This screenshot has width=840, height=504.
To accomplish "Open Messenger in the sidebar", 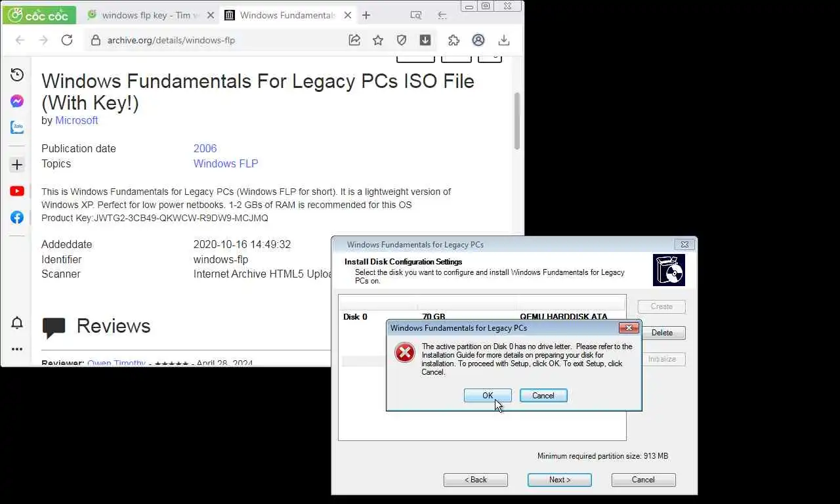I will [x=17, y=101].
